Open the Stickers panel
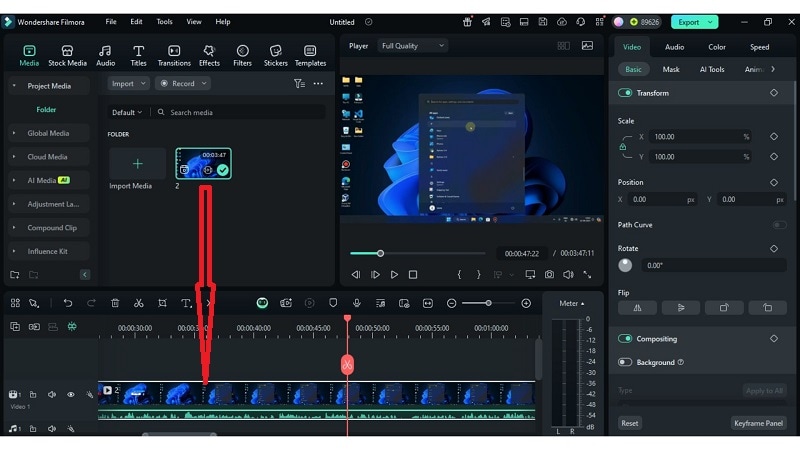This screenshot has width=800, height=450. (276, 56)
